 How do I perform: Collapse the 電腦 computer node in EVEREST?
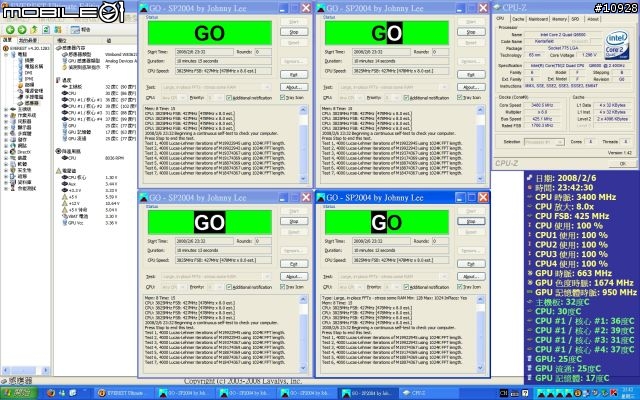click(x=6, y=54)
